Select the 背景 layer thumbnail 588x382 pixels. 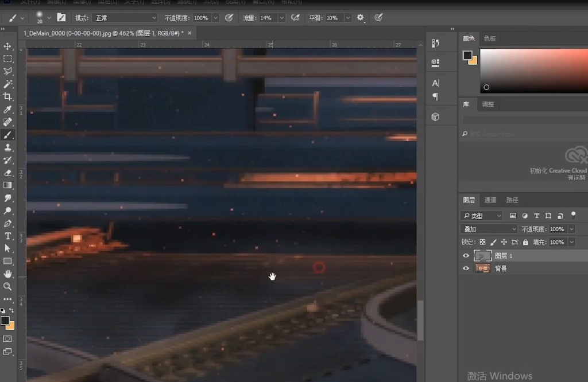tap(482, 268)
